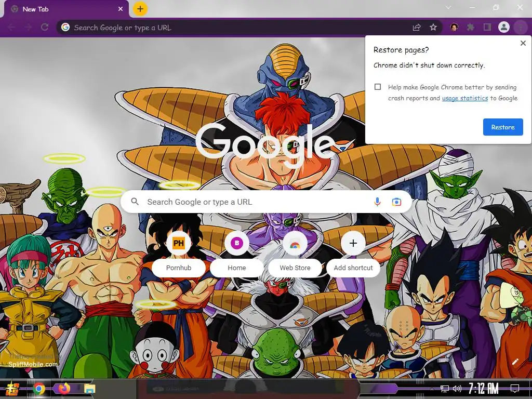Check the crash reports checkbox
Viewport: 532px width, 399px height.
378,87
